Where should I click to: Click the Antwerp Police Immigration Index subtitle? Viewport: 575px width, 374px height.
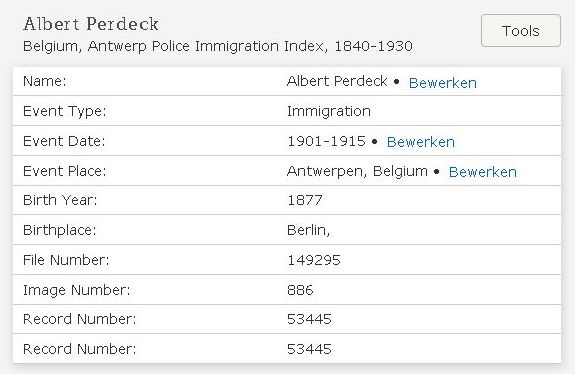(x=217, y=46)
